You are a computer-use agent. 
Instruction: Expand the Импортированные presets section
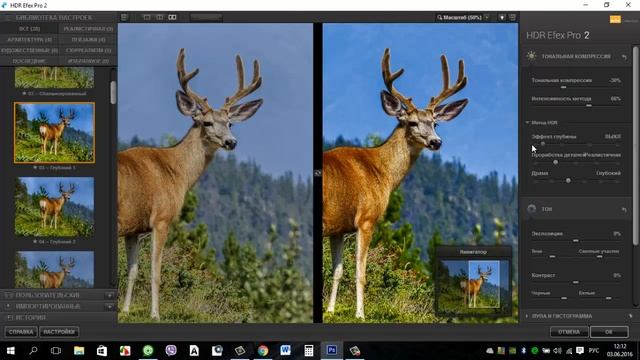click(47, 306)
